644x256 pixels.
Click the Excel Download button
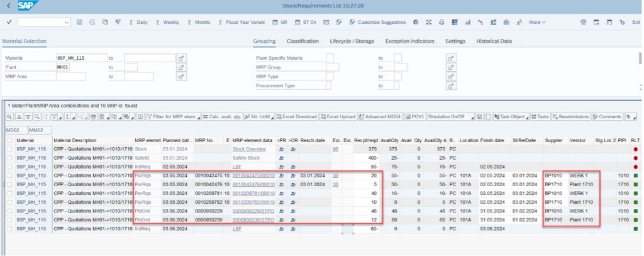point(297,117)
